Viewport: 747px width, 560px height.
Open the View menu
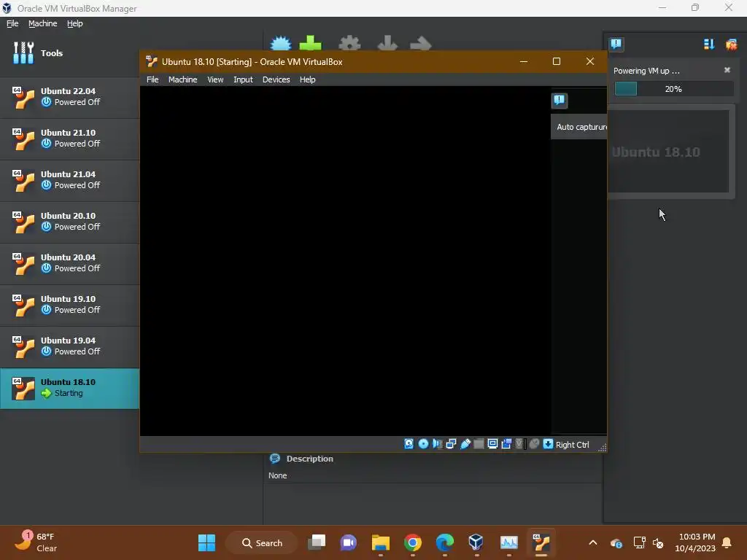coord(215,79)
